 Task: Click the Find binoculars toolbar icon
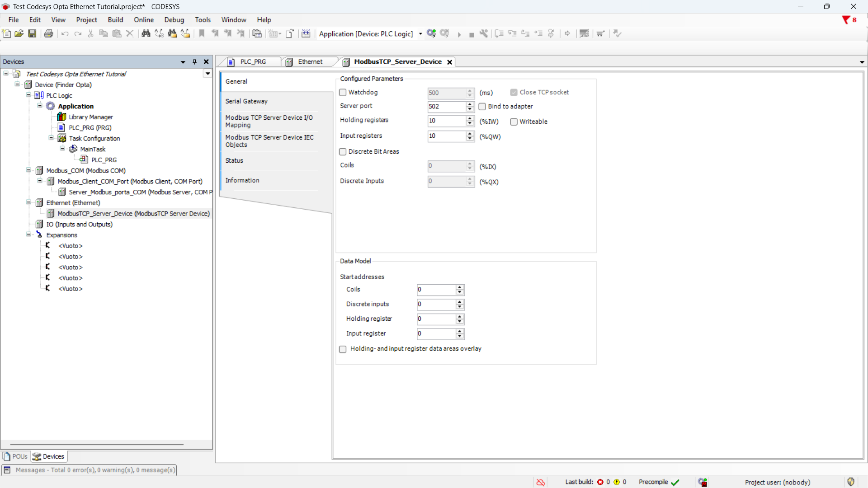(x=146, y=33)
